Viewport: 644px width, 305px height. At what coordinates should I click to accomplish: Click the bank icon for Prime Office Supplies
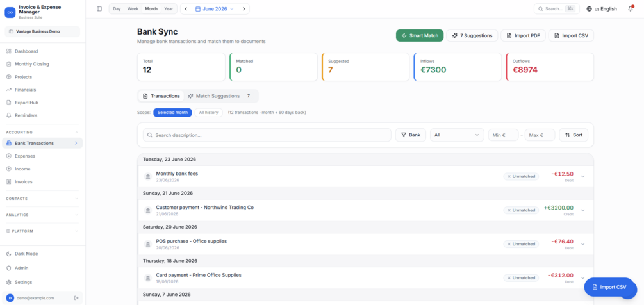[148, 278]
